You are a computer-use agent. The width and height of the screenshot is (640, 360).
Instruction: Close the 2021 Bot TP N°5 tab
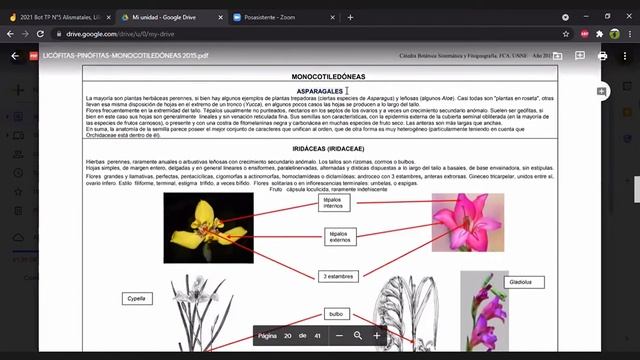[x=109, y=18]
